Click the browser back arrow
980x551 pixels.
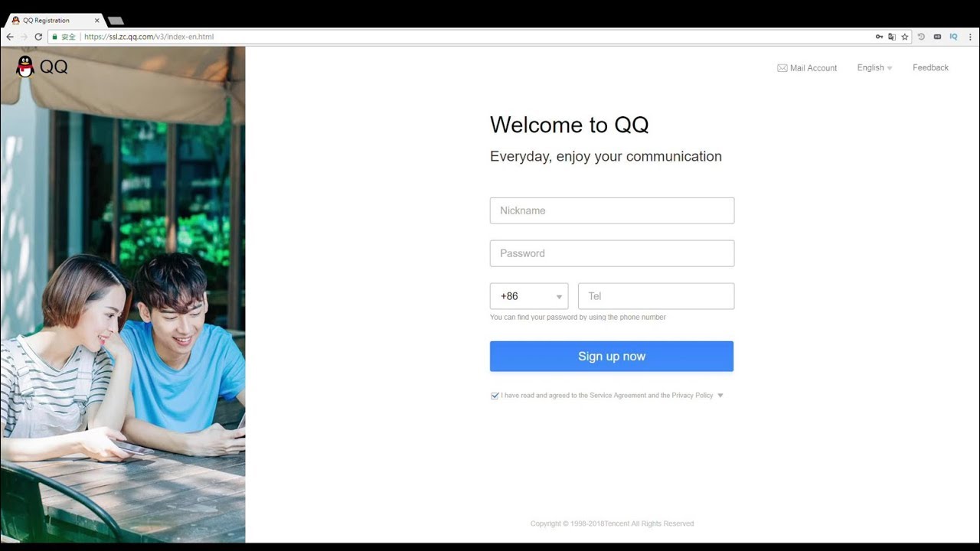(x=10, y=37)
